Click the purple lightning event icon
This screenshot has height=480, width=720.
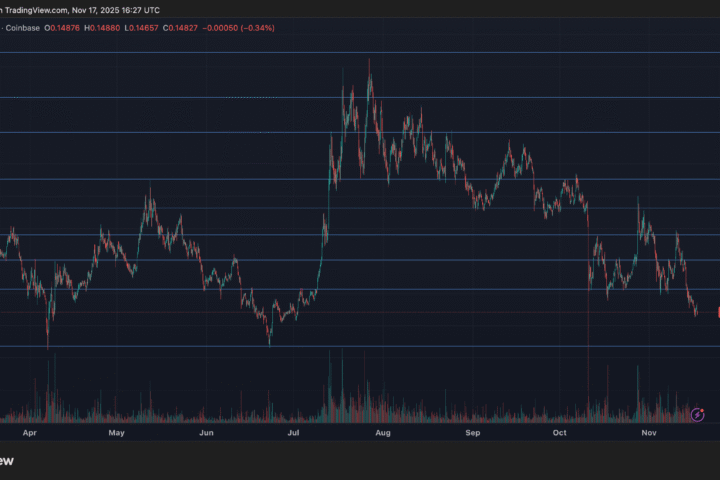pyautogui.click(x=698, y=413)
